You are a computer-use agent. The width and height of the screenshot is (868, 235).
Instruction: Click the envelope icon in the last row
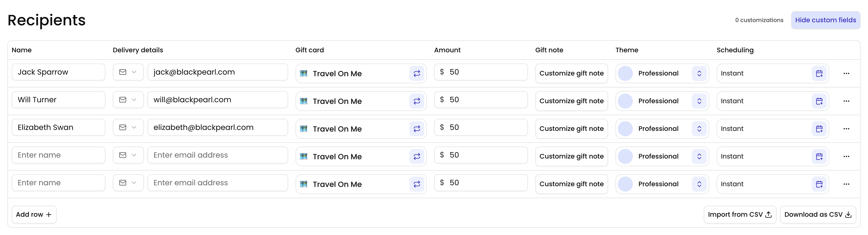click(123, 183)
